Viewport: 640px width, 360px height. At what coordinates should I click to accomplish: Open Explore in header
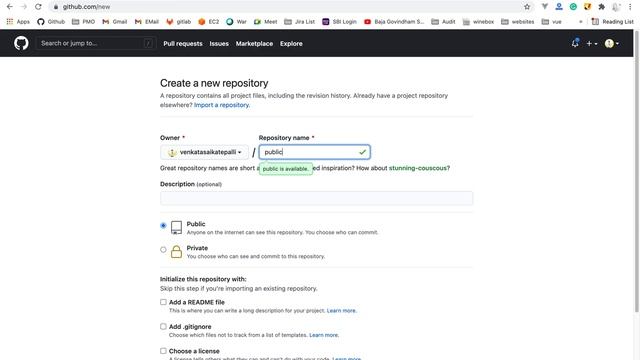[291, 43]
